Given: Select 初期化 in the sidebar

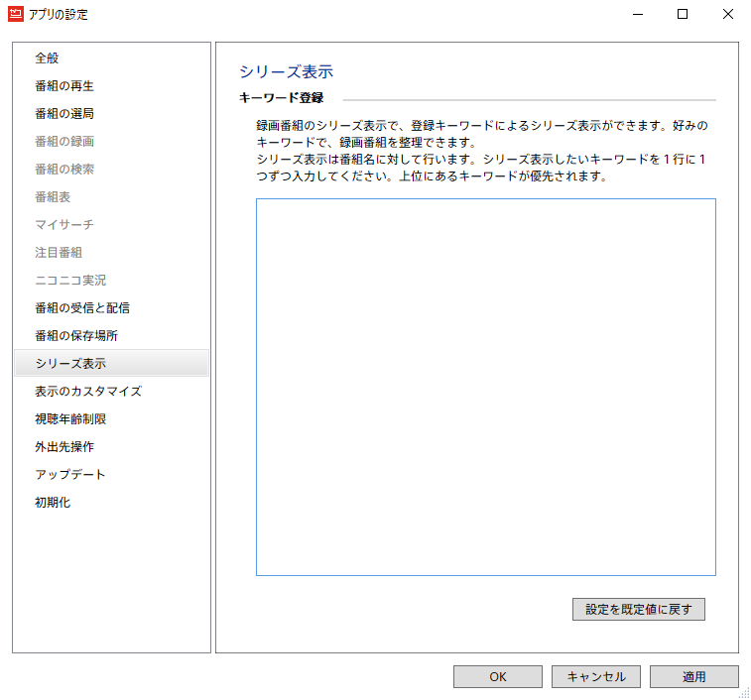Looking at the screenshot, I should (53, 503).
